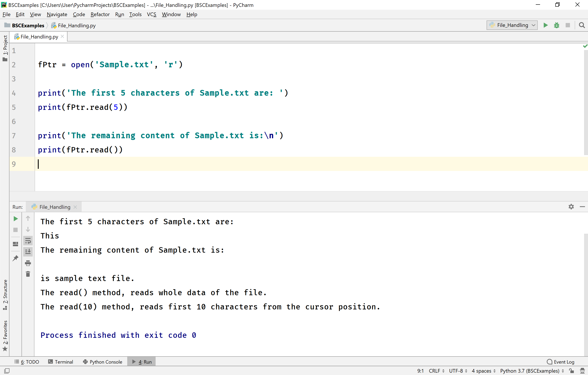
Task: Debug File_Handling using the bug icon
Action: pos(557,25)
